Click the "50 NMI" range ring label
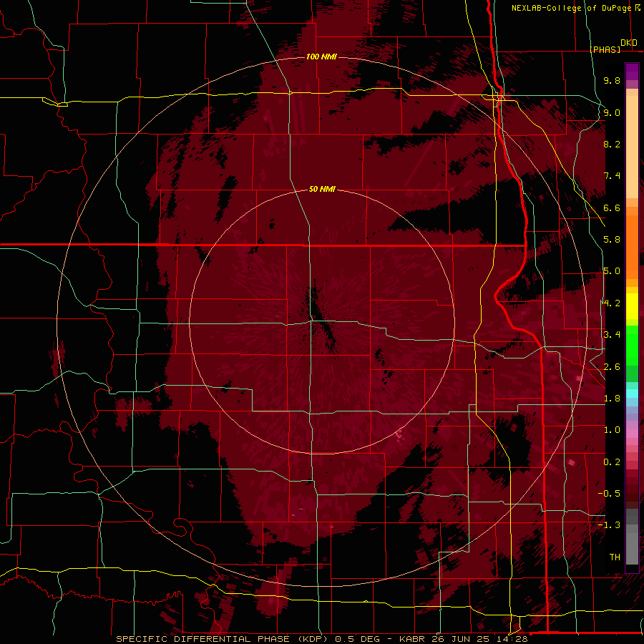This screenshot has height=644, width=644. (x=322, y=189)
